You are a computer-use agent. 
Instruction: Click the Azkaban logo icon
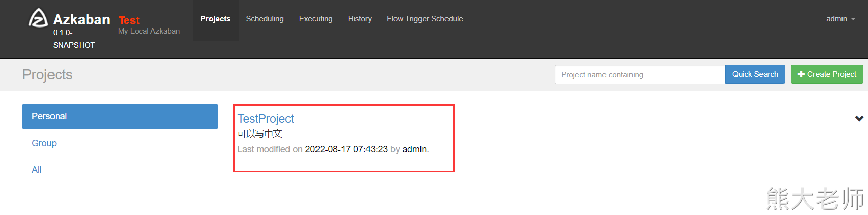click(x=38, y=18)
